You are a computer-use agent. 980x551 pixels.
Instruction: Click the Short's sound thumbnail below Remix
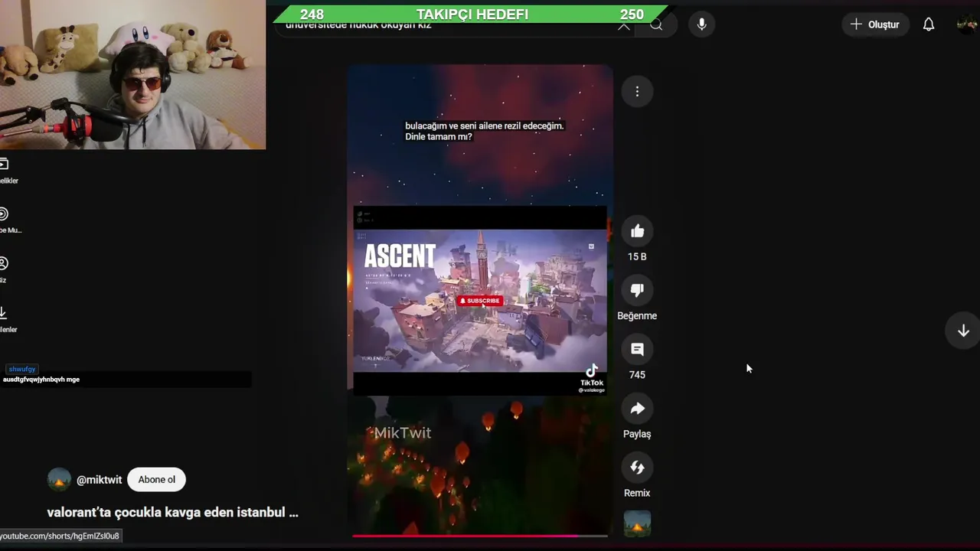pyautogui.click(x=637, y=523)
